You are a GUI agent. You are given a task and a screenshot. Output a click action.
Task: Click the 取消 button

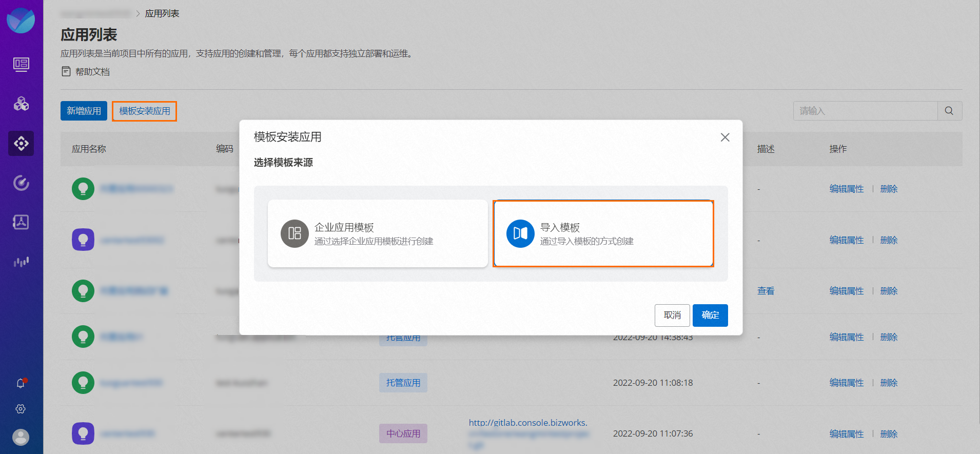tap(672, 315)
